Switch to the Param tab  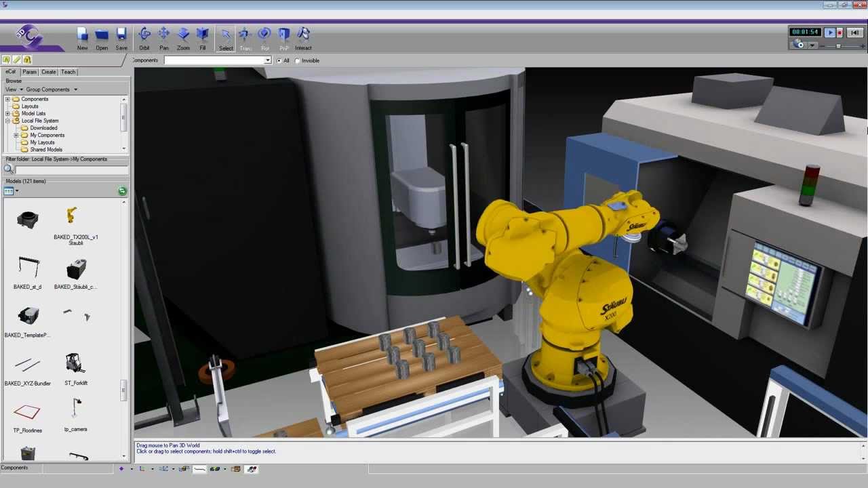click(x=29, y=72)
